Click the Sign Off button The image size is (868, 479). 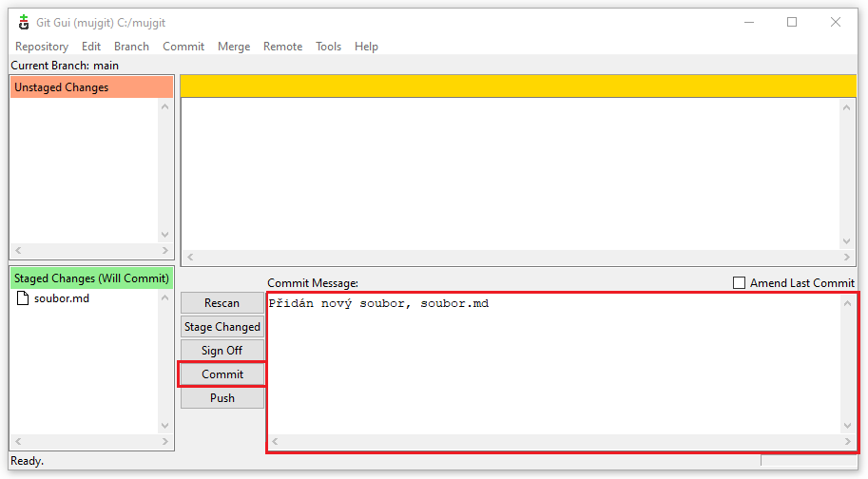point(222,351)
